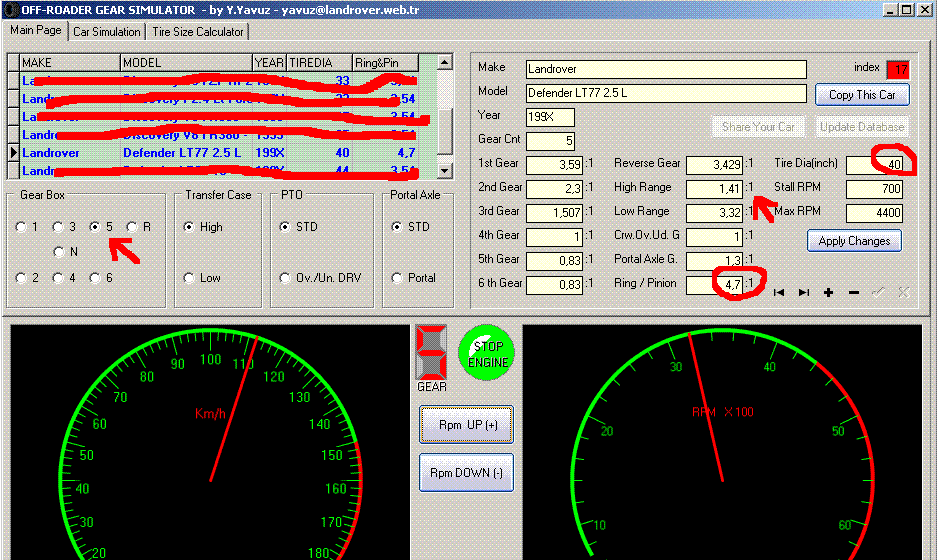This screenshot has height=560, width=937.
Task: Click the Crw.Ov.Ud. G field
Action: click(x=714, y=237)
